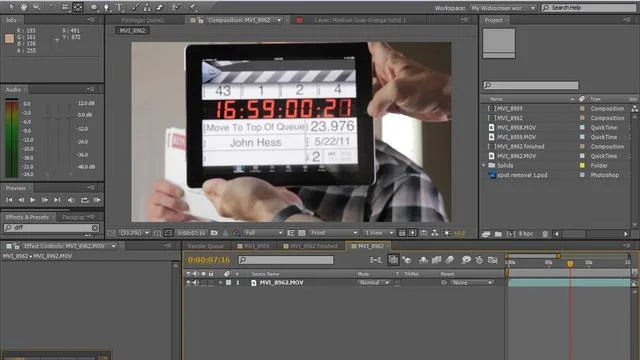Screen dimensions: 640x360
Task: Open the magnification ratio (33.3%) dropdown
Action: click(134, 233)
